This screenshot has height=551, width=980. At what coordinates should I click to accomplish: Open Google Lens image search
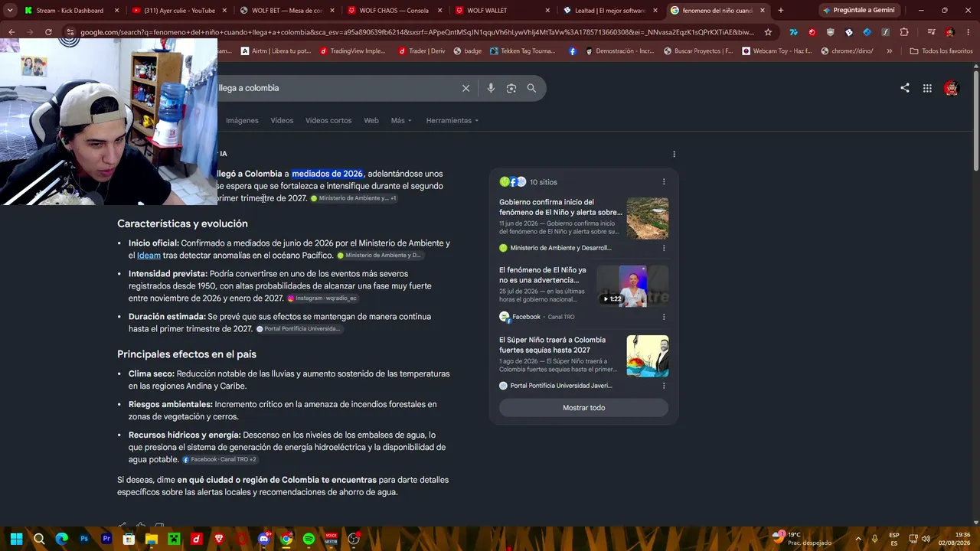tap(511, 88)
